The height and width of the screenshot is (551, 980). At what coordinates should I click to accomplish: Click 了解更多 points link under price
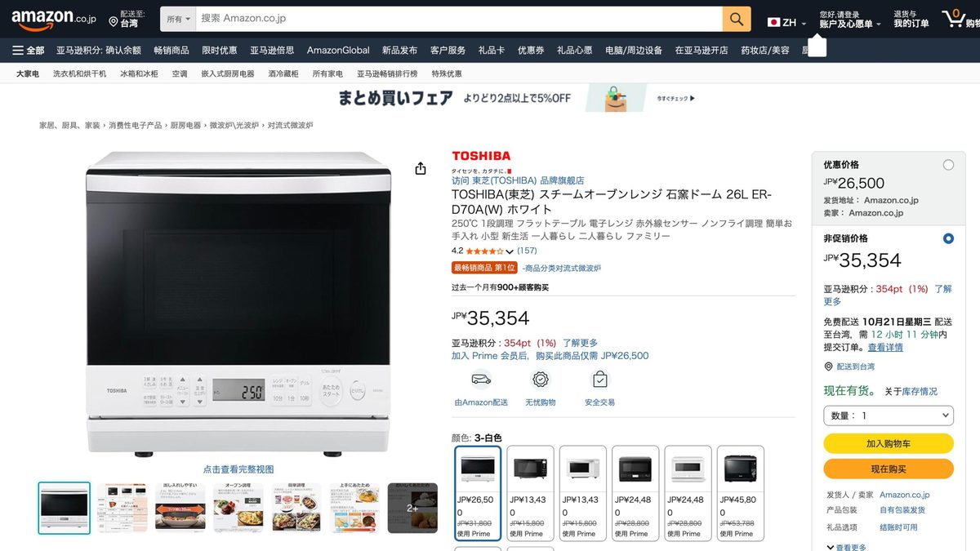(580, 343)
